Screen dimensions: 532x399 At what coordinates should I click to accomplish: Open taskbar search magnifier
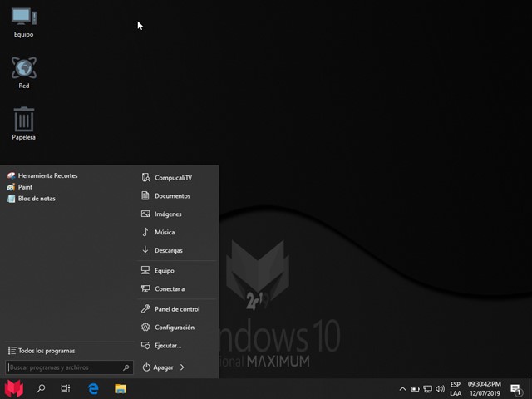coord(41,388)
